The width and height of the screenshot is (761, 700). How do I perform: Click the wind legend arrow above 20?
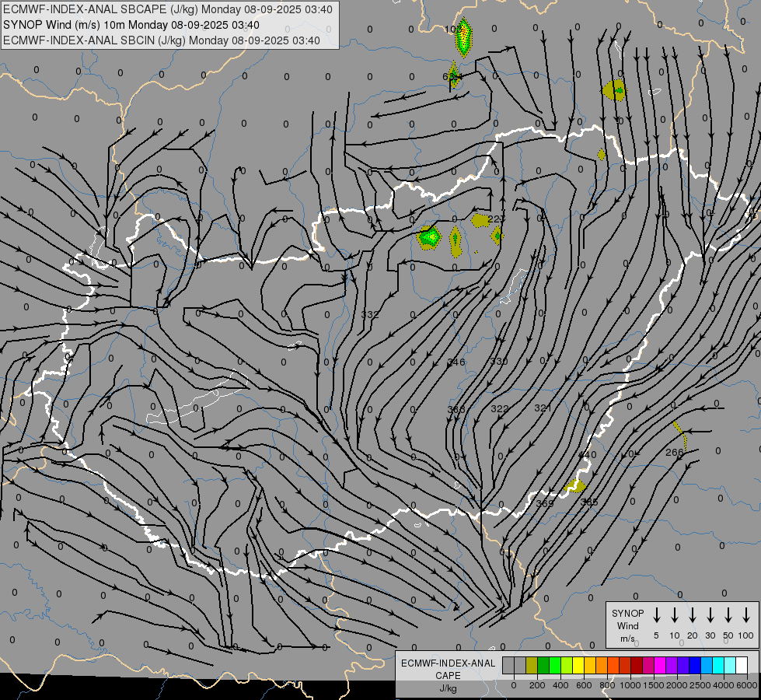692,614
